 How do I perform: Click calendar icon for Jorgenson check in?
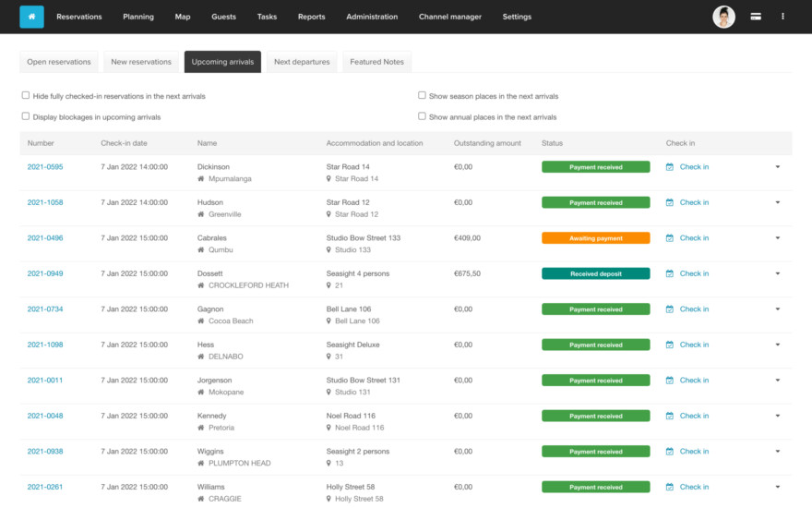[670, 380]
